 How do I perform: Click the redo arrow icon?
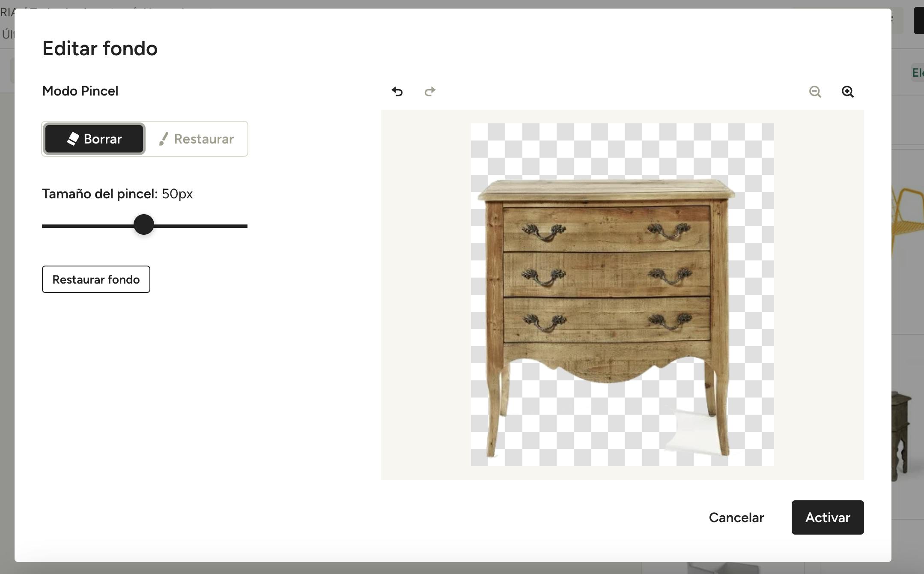pyautogui.click(x=430, y=91)
